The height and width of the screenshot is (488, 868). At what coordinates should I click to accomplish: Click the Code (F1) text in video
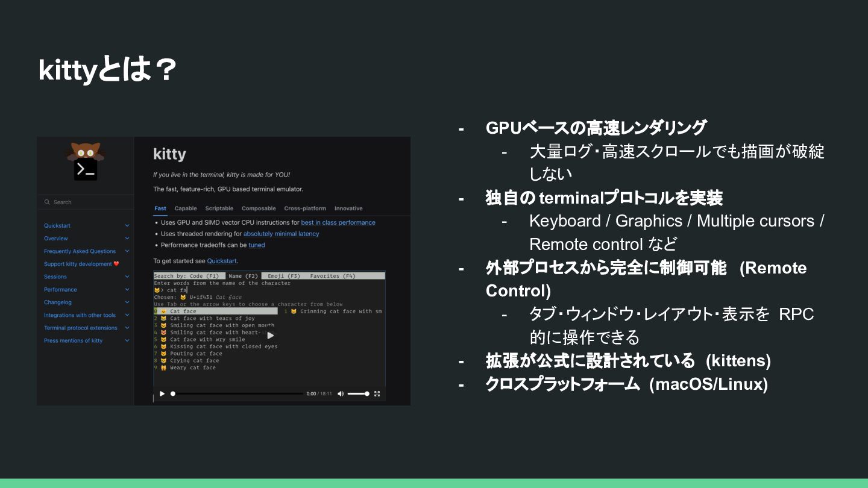204,276
